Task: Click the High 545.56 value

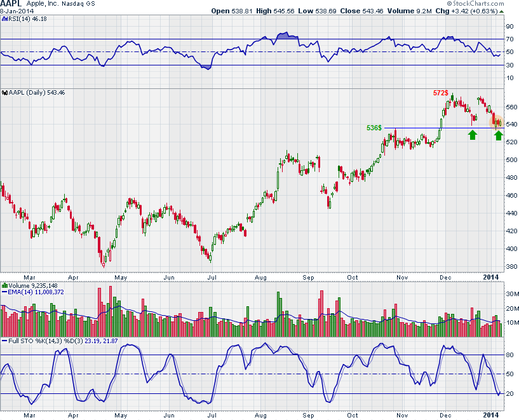Action: 275,11
